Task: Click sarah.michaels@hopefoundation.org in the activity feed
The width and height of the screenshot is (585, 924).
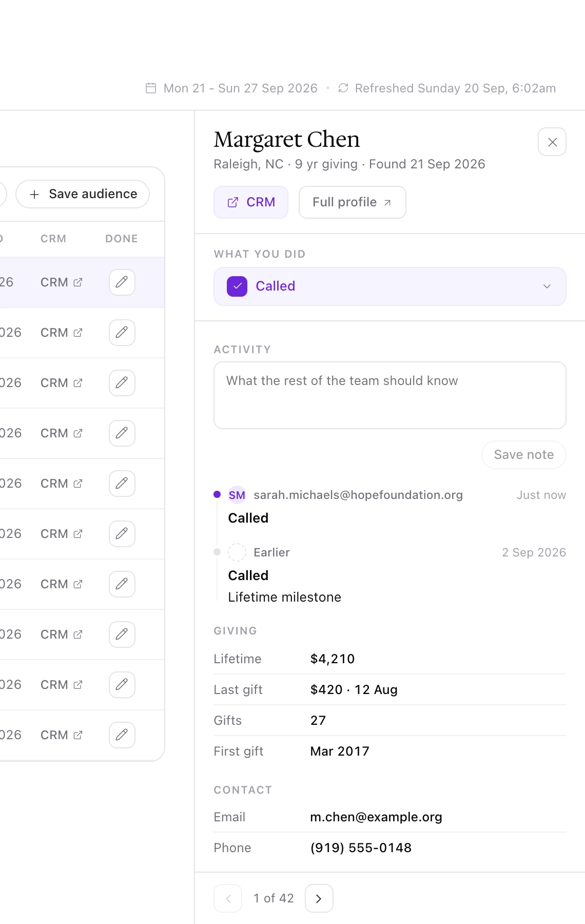Action: 358,495
